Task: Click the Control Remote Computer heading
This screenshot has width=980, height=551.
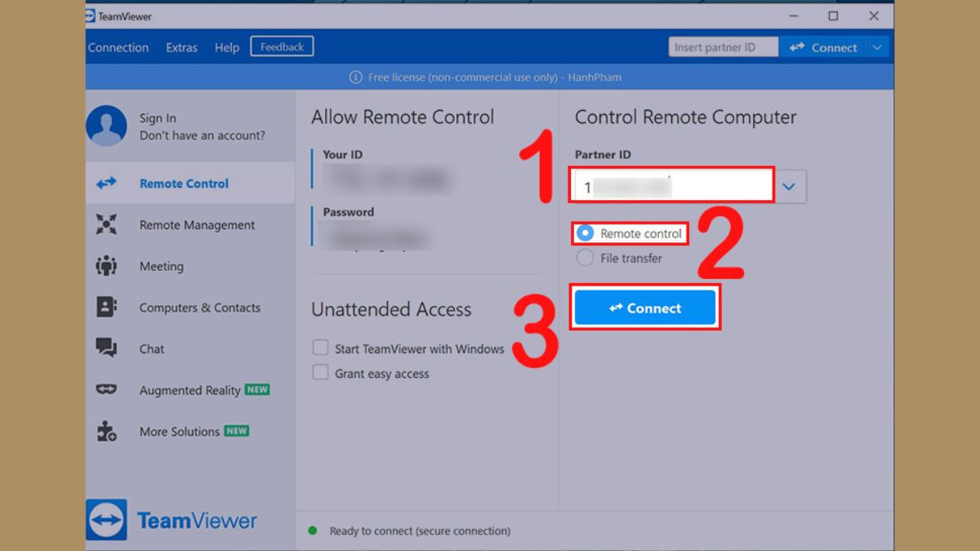Action: click(x=686, y=117)
